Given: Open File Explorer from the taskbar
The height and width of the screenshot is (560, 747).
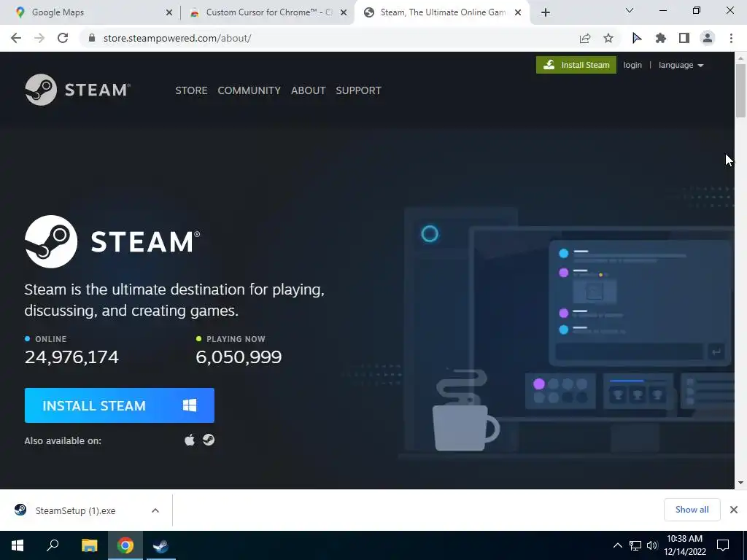Looking at the screenshot, I should pyautogui.click(x=89, y=545).
